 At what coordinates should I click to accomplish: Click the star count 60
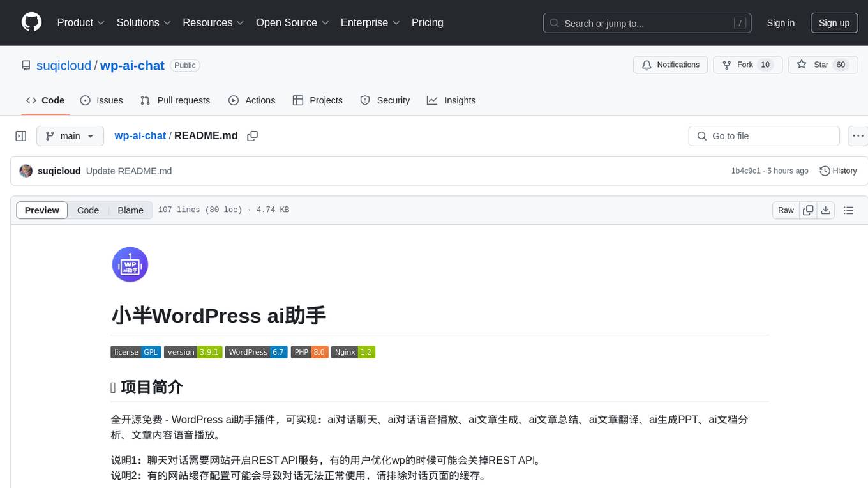(841, 65)
